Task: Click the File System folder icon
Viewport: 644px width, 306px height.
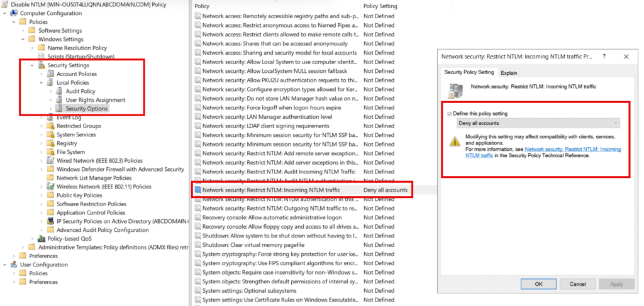Action: (50, 152)
